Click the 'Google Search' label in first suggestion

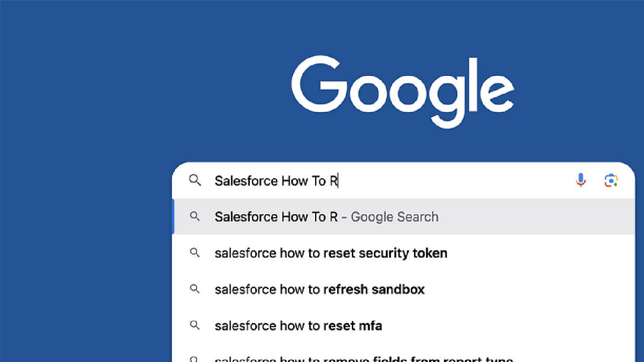coord(395,216)
